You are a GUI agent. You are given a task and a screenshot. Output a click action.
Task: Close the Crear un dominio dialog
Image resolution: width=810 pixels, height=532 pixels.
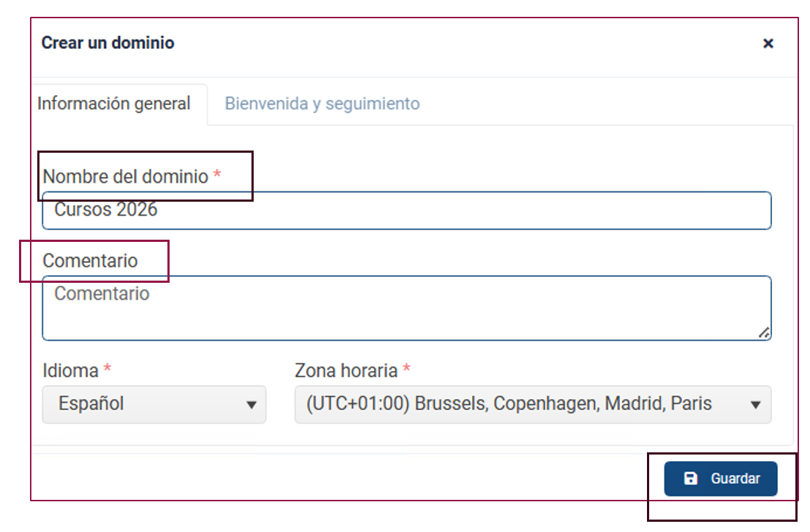click(768, 43)
